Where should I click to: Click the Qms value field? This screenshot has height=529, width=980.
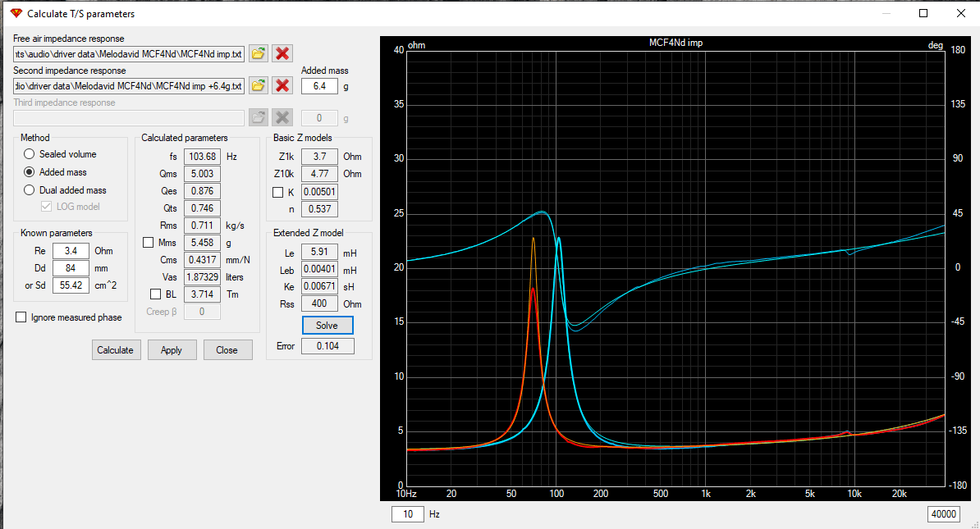coord(202,174)
